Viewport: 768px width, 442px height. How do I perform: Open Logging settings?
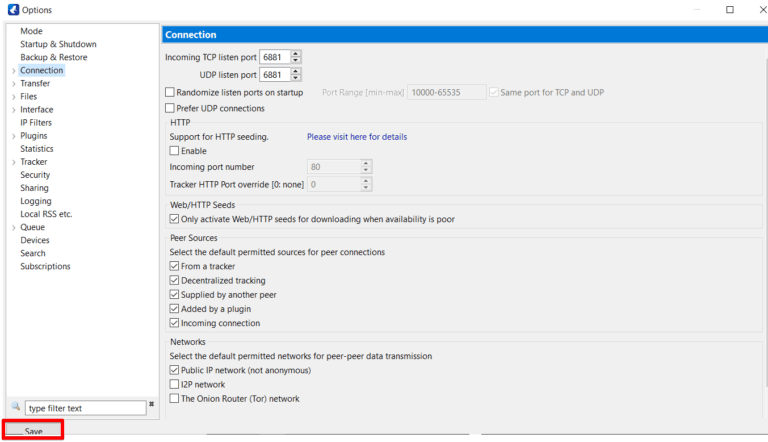click(x=36, y=201)
